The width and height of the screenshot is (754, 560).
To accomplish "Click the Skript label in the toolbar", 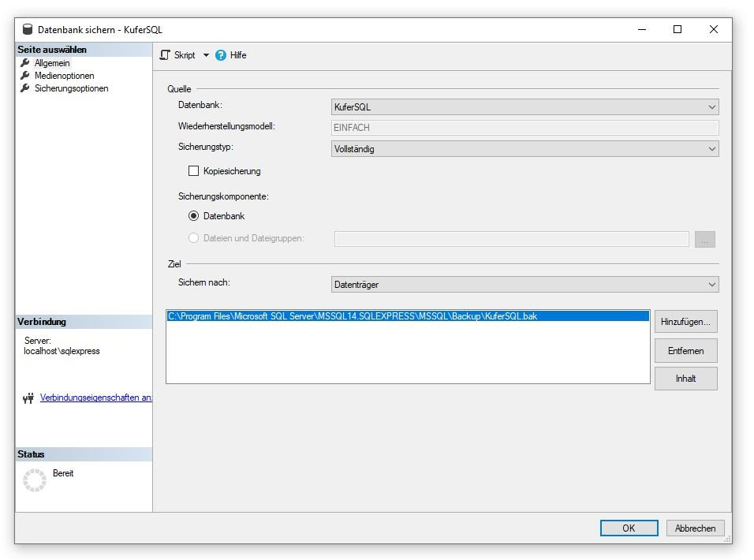I will tap(185, 55).
